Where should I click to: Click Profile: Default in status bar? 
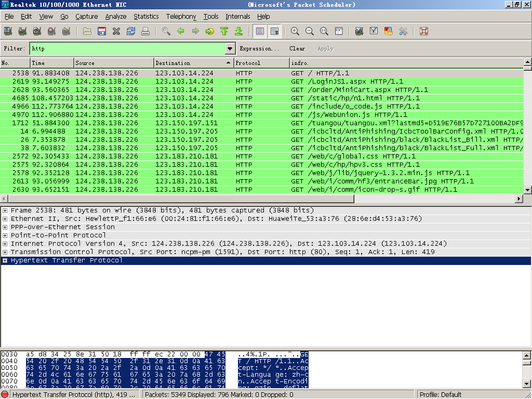coord(441,395)
